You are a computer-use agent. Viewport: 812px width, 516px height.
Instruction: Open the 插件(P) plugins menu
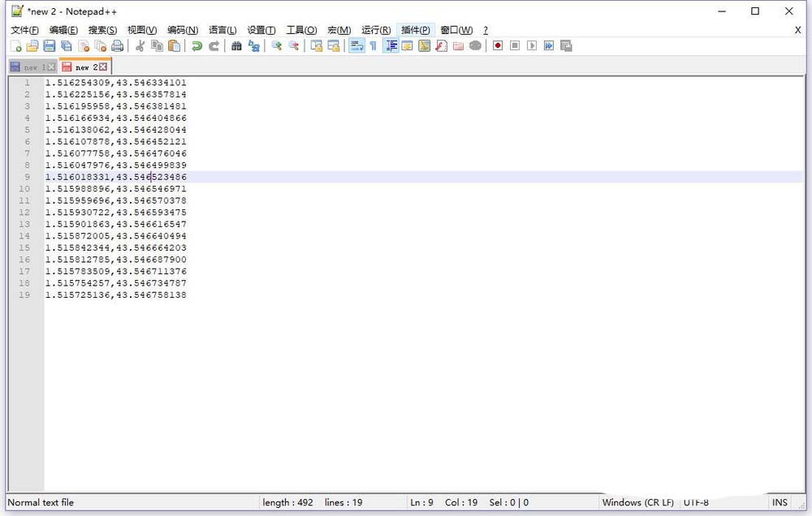point(415,30)
